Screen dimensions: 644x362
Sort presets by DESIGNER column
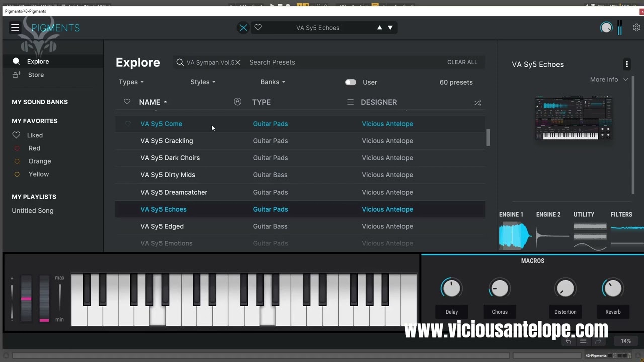click(379, 102)
